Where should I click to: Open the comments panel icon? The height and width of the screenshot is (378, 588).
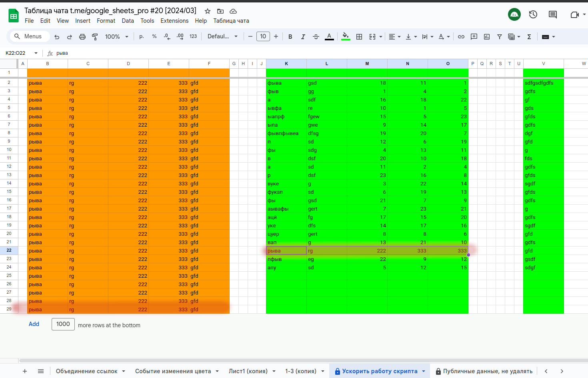pos(553,14)
